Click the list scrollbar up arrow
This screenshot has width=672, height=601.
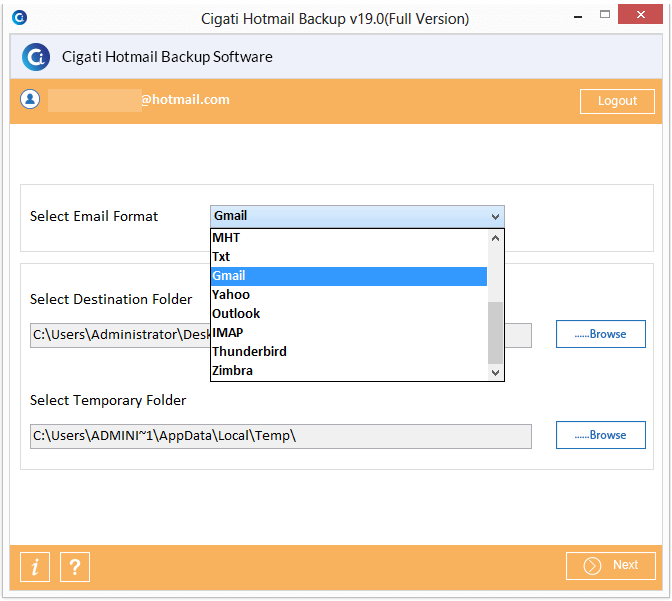point(495,238)
